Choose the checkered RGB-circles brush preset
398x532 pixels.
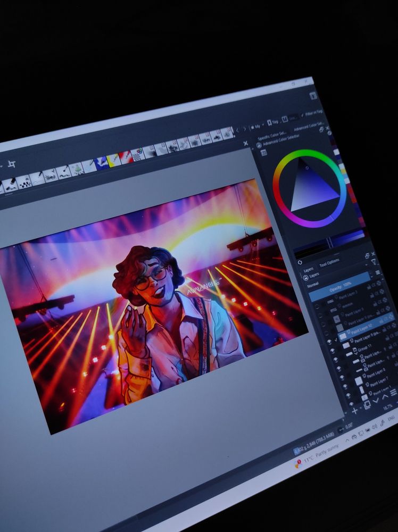(x=137, y=154)
